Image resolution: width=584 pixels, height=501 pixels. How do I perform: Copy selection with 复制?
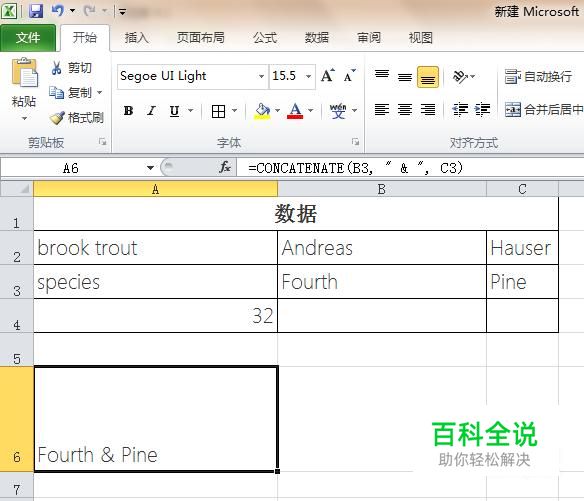[x=71, y=92]
